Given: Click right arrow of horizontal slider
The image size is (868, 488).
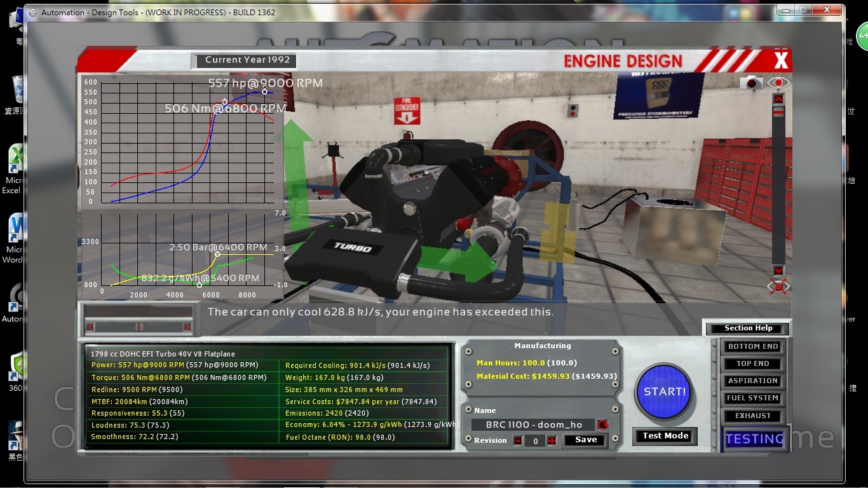Looking at the screenshot, I should click(187, 327).
